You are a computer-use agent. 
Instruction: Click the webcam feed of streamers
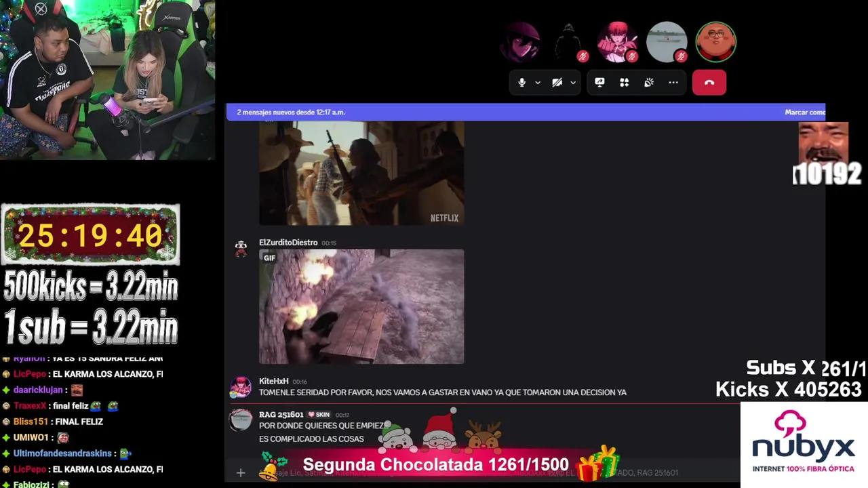107,80
